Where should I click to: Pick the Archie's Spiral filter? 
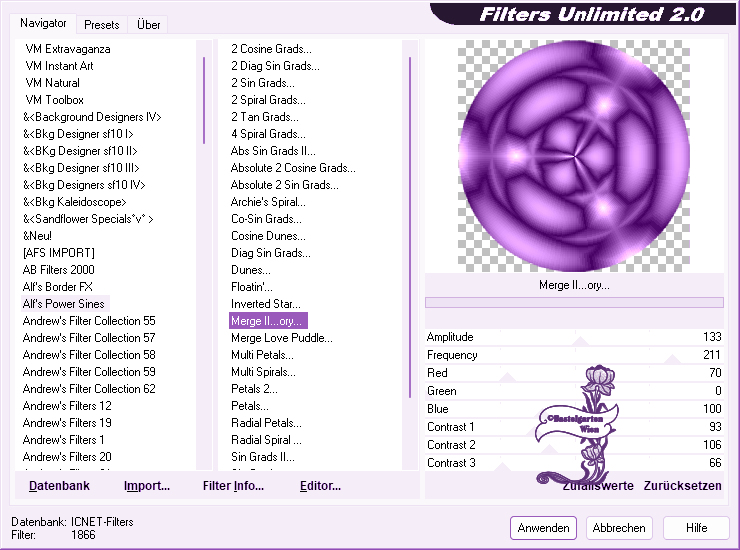(268, 202)
